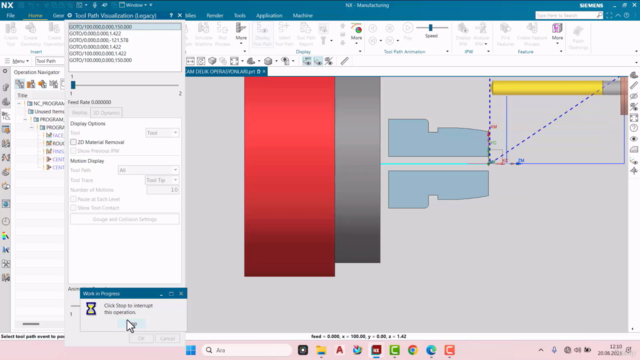
Task: Click the Select Tool Path icon
Action: (x=284, y=34)
